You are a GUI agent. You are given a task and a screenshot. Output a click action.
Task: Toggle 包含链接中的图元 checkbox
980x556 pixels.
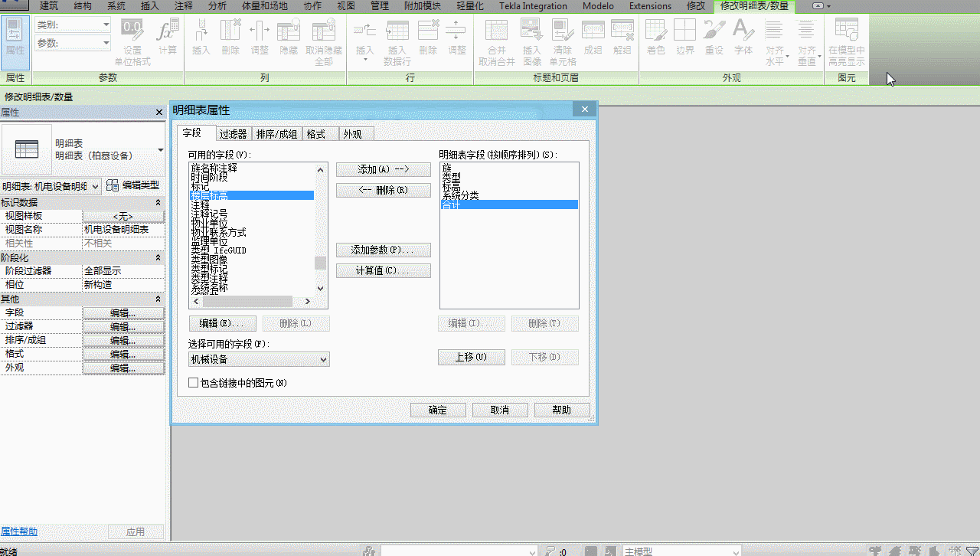tap(193, 382)
